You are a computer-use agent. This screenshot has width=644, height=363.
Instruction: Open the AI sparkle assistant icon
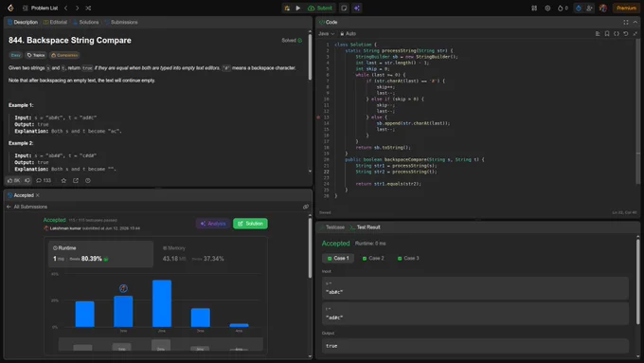pyautogui.click(x=356, y=8)
